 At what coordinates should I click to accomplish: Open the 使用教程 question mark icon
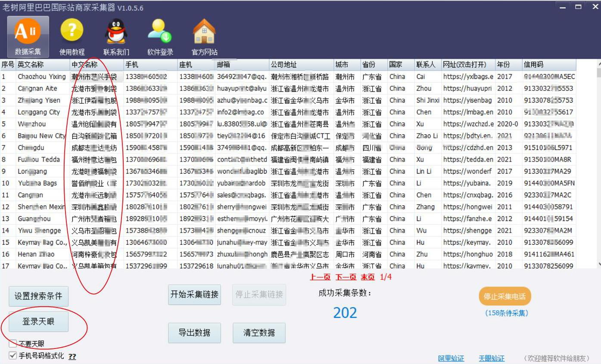point(72,37)
